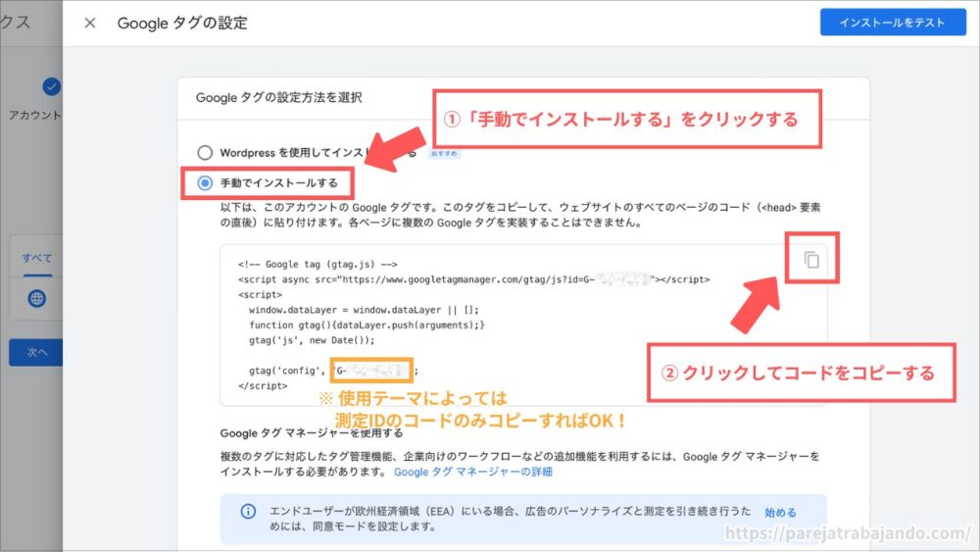
Task: Click the gtag('config' code line
Action: (332, 371)
